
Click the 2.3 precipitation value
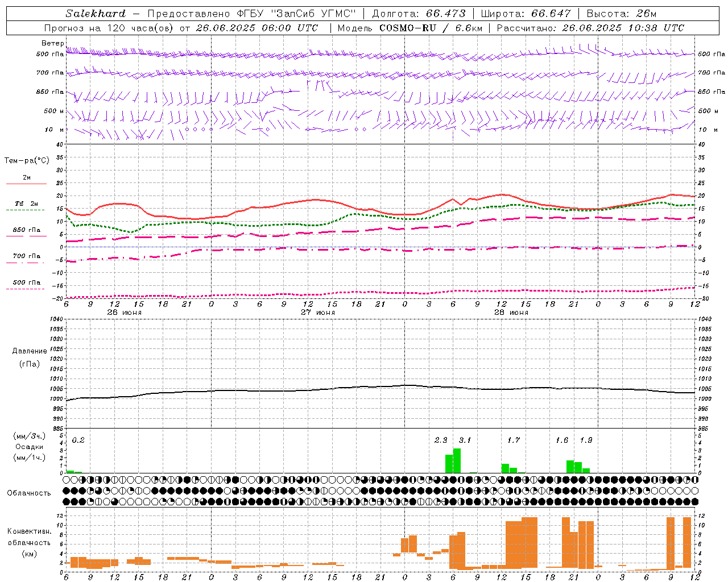pyautogui.click(x=441, y=440)
